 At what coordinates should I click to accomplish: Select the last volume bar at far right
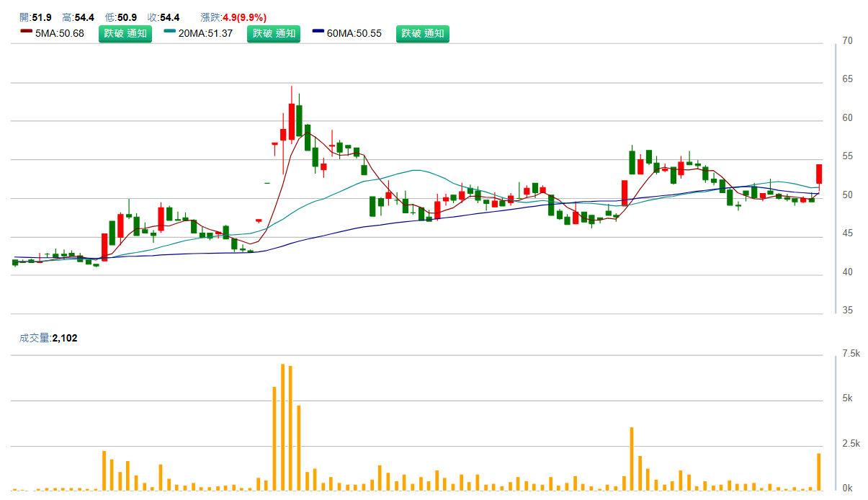(x=819, y=471)
